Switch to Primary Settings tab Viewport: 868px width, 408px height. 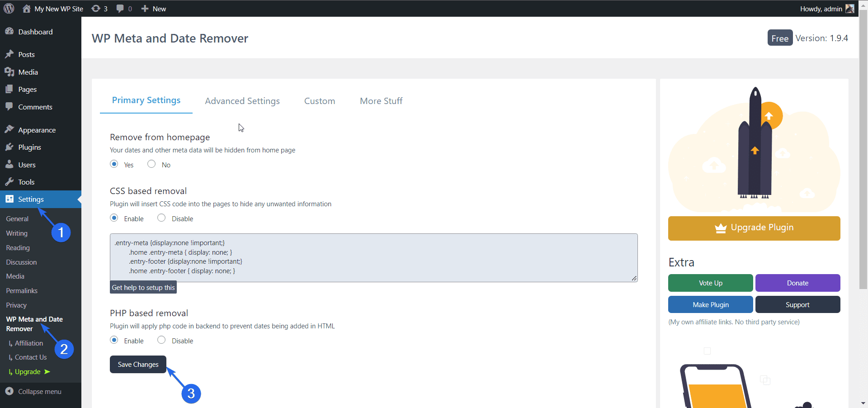[x=146, y=100]
